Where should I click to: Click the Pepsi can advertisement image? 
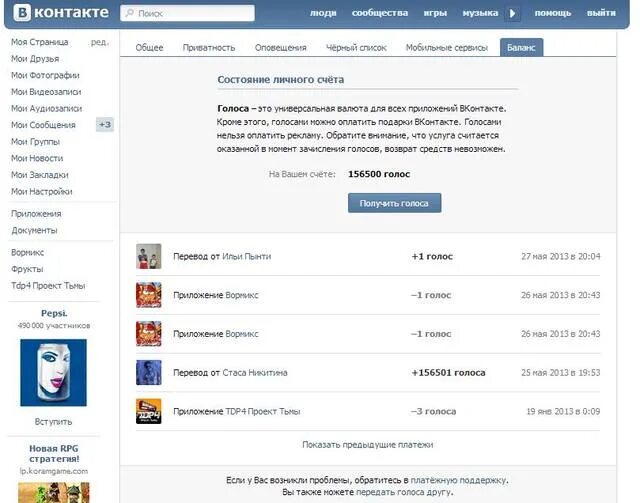click(53, 372)
